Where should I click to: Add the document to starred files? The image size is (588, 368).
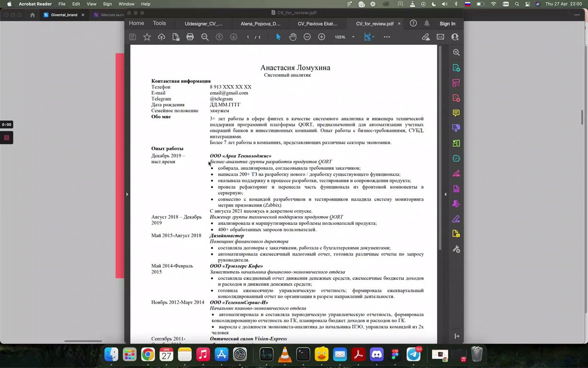147,37
